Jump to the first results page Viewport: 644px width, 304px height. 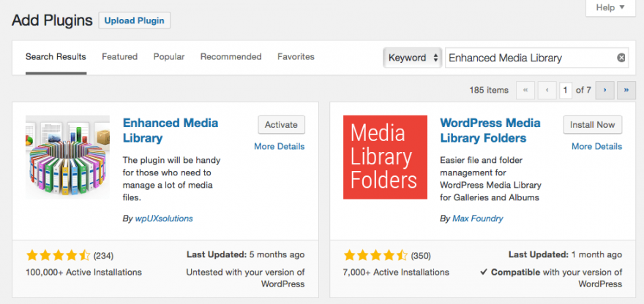point(525,91)
